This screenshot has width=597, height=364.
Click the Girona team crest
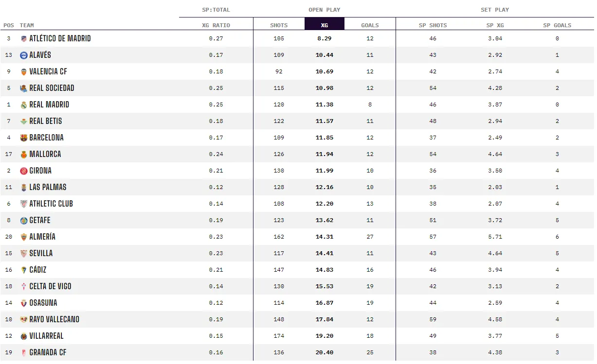[x=23, y=171]
